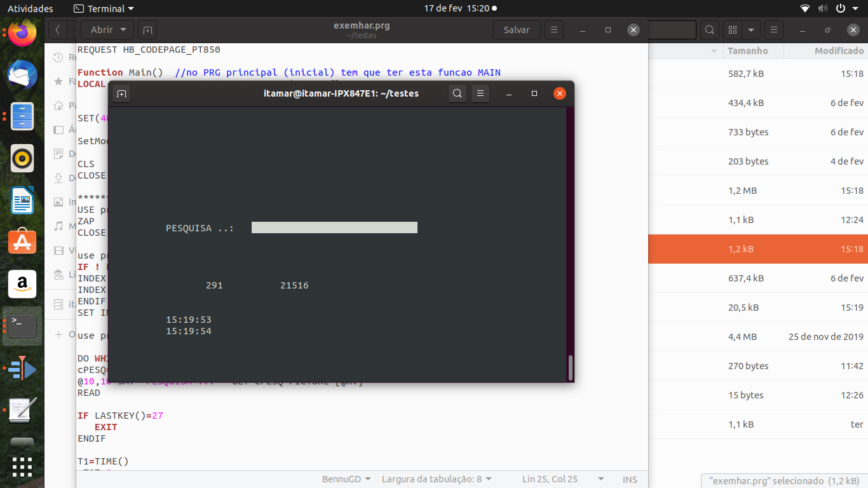Click the PESQUISA input field

click(x=334, y=227)
